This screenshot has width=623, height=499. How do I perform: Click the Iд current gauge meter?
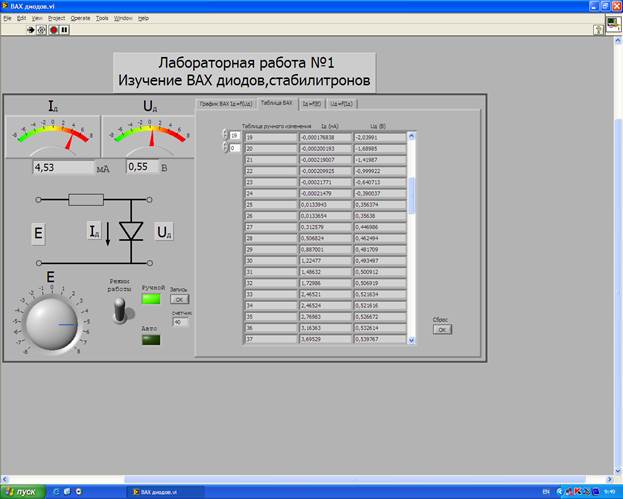pyautogui.click(x=52, y=136)
